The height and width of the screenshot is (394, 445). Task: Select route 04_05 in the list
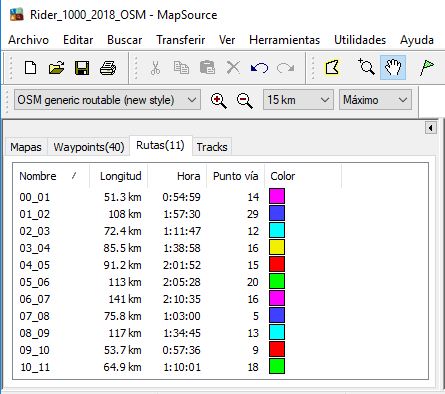tap(35, 265)
